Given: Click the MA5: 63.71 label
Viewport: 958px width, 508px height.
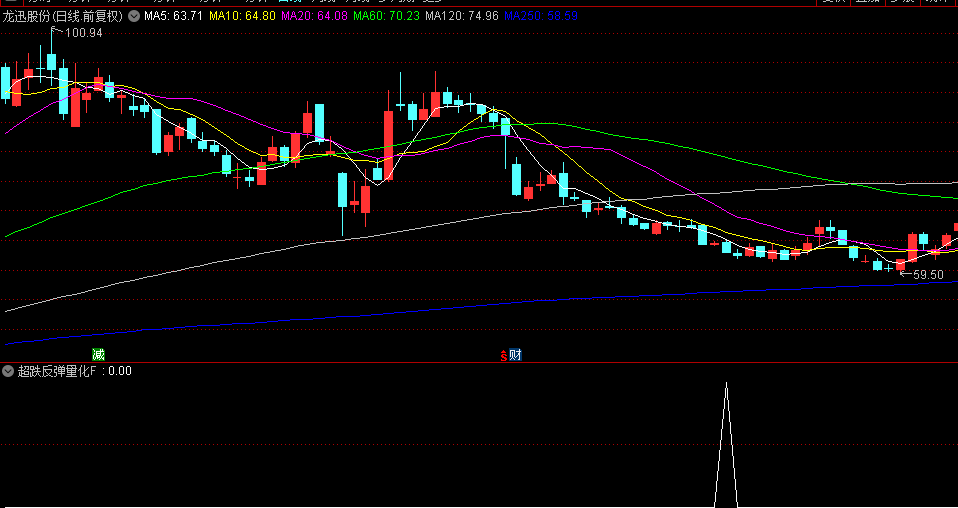Looking at the screenshot, I should pyautogui.click(x=174, y=16).
